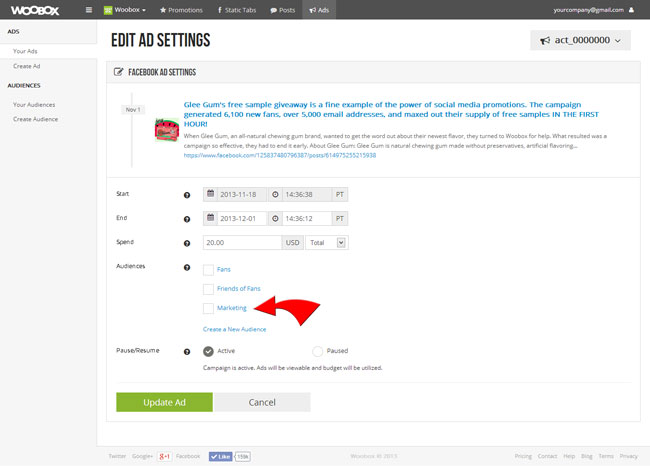
Task: Select the Ads menu item
Action: (x=319, y=10)
